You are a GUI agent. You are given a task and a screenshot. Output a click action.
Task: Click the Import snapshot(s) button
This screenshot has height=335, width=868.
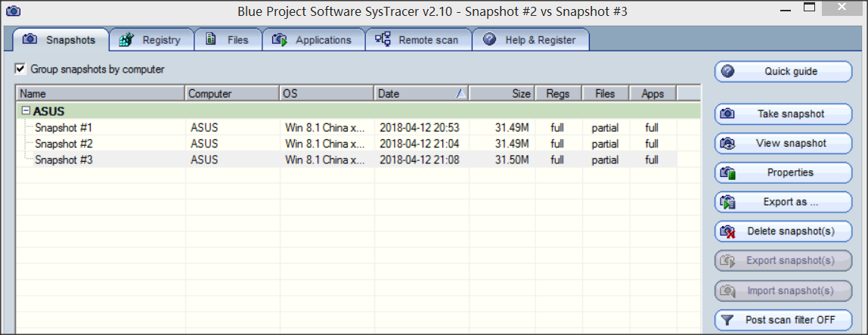783,290
